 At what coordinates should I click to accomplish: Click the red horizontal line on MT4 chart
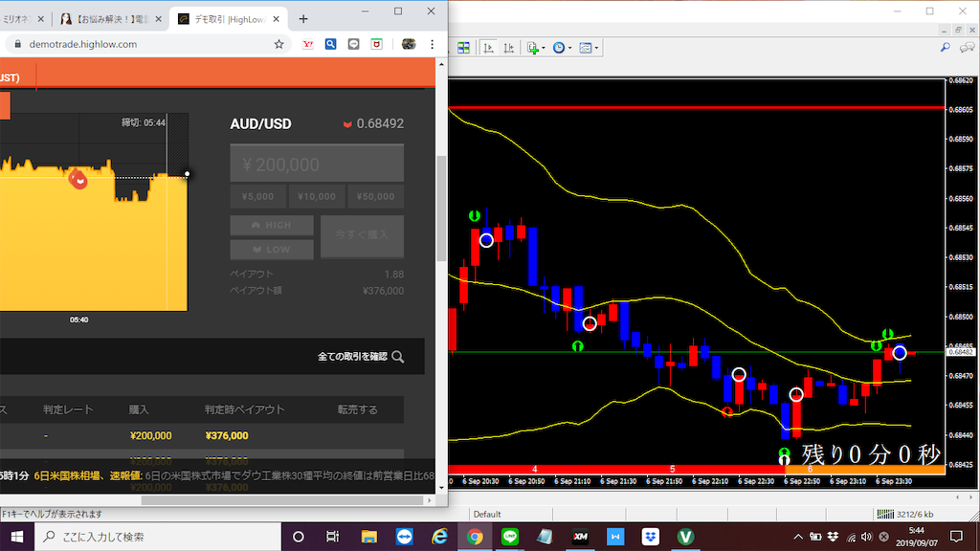pos(697,107)
